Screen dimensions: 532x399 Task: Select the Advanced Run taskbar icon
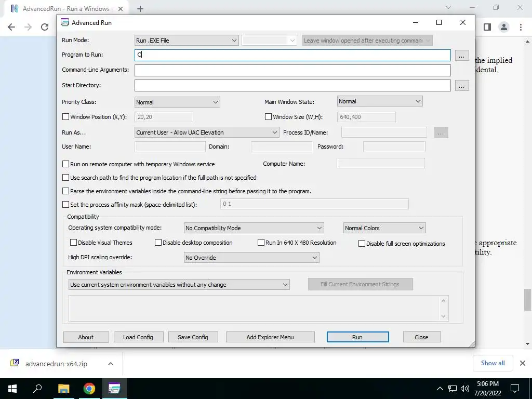point(114,389)
